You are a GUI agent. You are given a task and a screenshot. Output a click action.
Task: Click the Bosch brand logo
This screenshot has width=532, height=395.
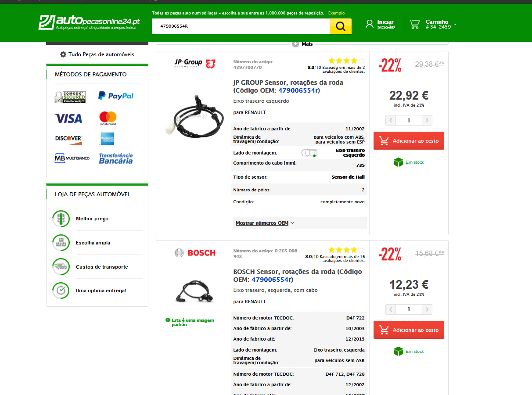pyautogui.click(x=195, y=253)
